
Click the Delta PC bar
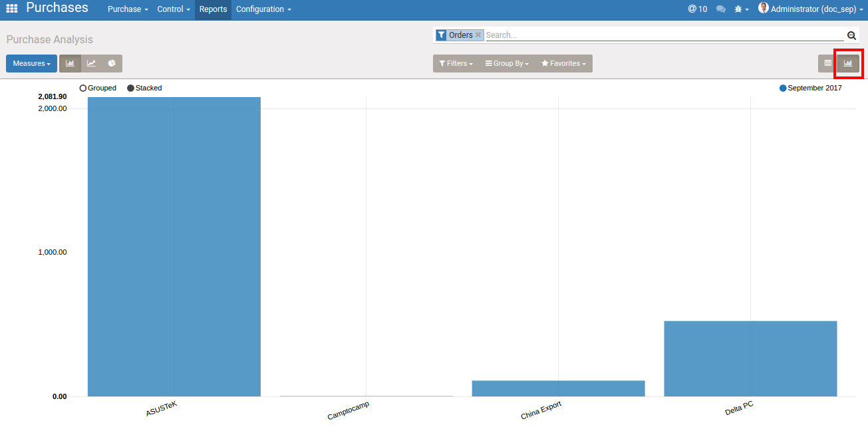pyautogui.click(x=750, y=358)
